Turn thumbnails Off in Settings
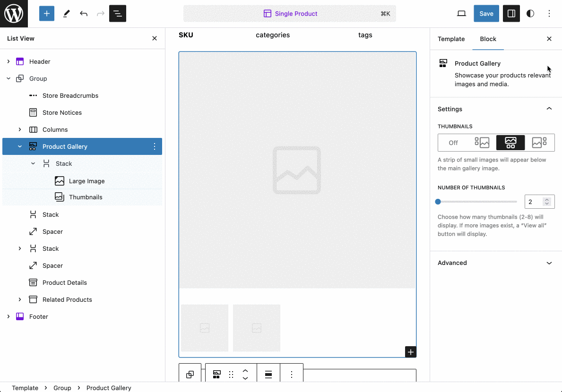The image size is (562, 392). (x=453, y=142)
